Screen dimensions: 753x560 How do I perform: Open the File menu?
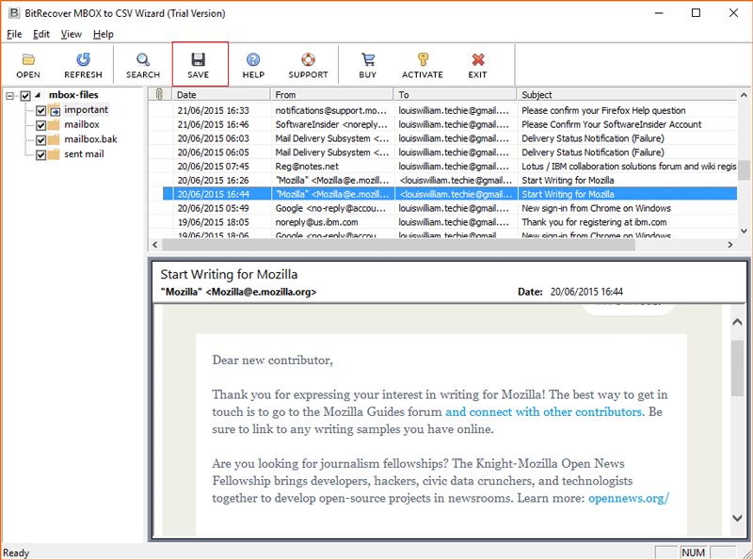(x=14, y=34)
